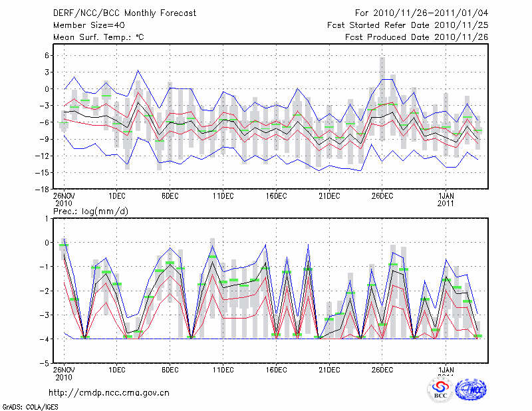Click the Fcst Produced Date line

[x=416, y=37]
